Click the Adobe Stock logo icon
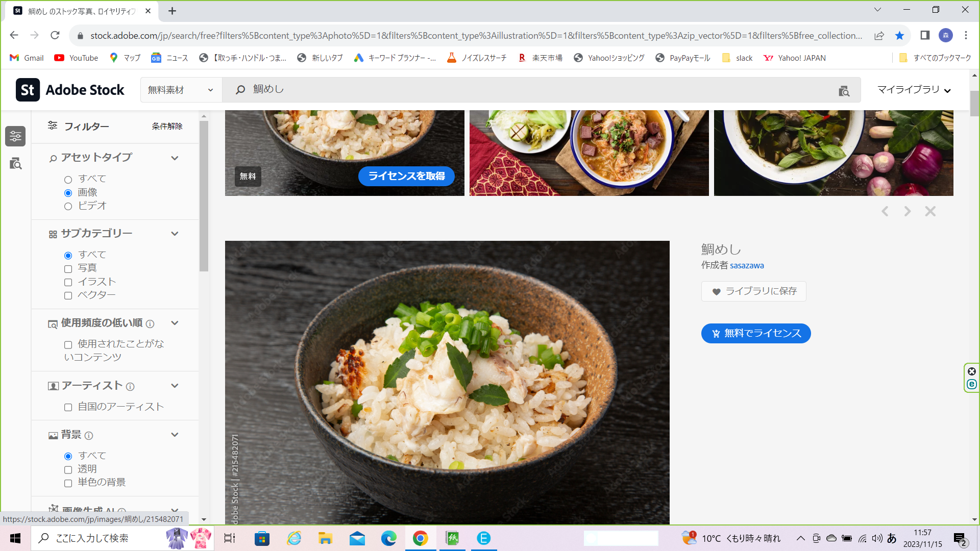The height and width of the screenshot is (551, 980). (x=28, y=90)
